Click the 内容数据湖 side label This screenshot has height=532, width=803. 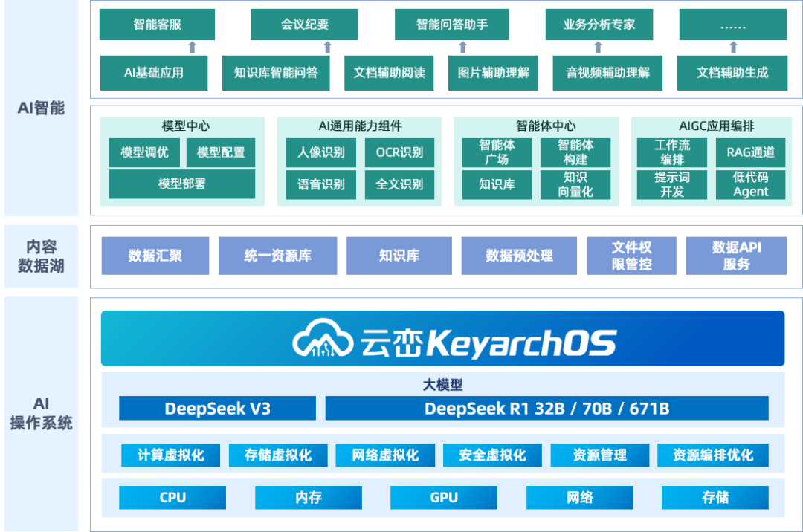40,256
